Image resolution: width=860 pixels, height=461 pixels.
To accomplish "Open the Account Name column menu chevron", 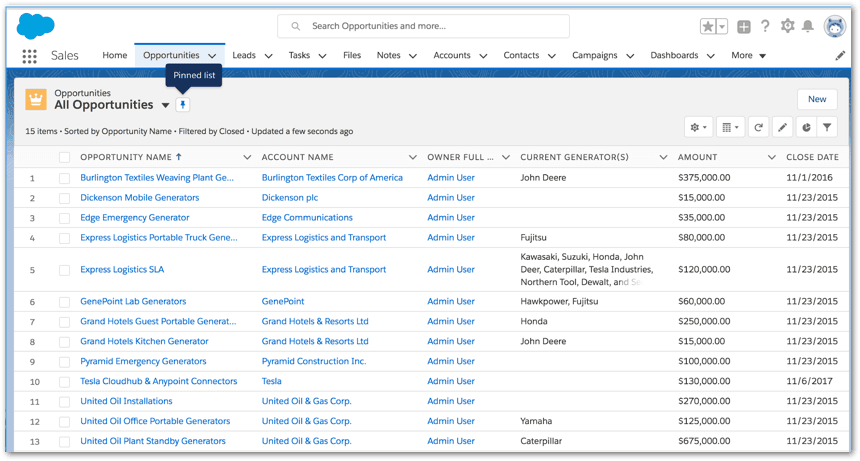I will pos(412,158).
